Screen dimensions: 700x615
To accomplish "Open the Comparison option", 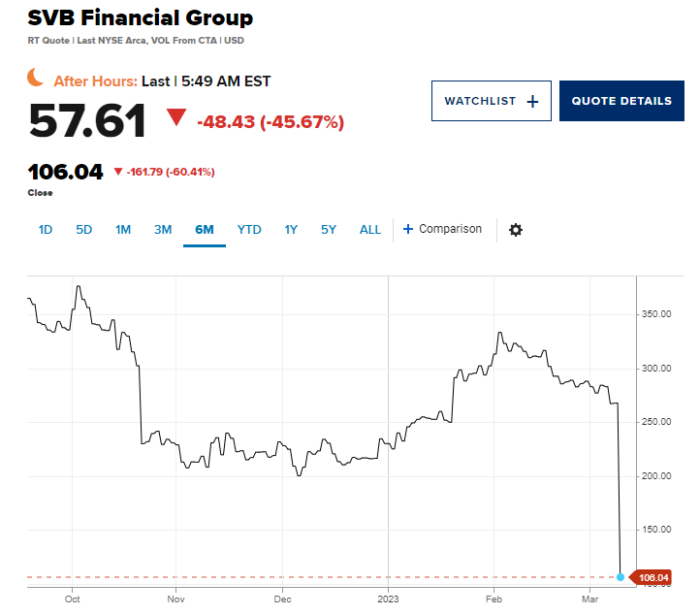I will point(450,230).
